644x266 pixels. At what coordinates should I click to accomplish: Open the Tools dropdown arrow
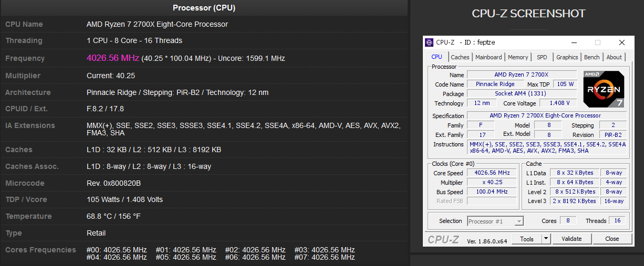546,239
